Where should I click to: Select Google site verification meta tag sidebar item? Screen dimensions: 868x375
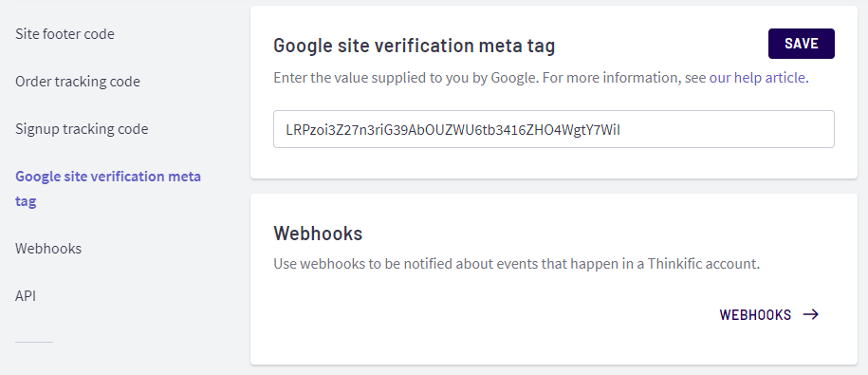108,188
